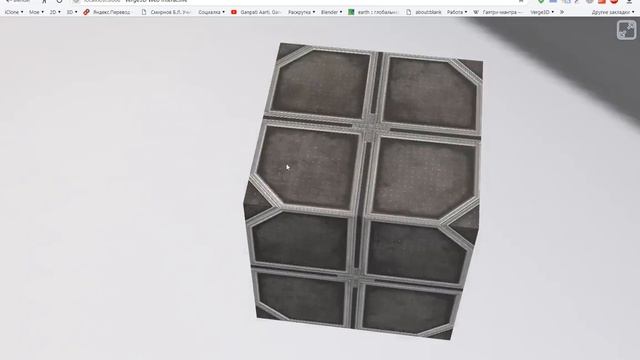Open the Смирнов Б.Л. bookmark
Image resolution: width=640 pixels, height=360 pixels.
pyautogui.click(x=166, y=12)
